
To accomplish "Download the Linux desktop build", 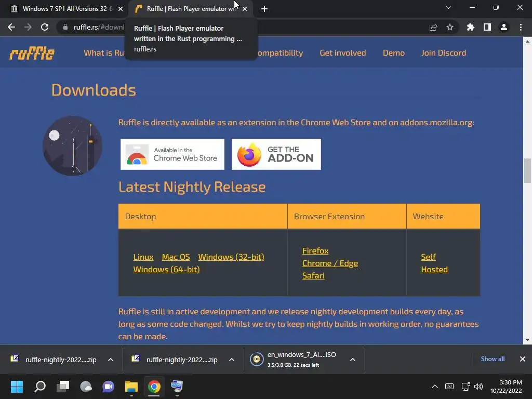I will (x=143, y=257).
